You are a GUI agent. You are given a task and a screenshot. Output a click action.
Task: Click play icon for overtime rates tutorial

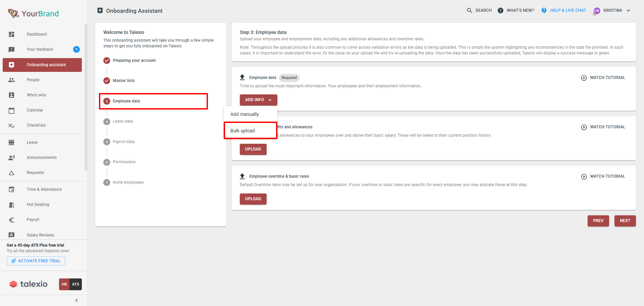tap(584, 176)
